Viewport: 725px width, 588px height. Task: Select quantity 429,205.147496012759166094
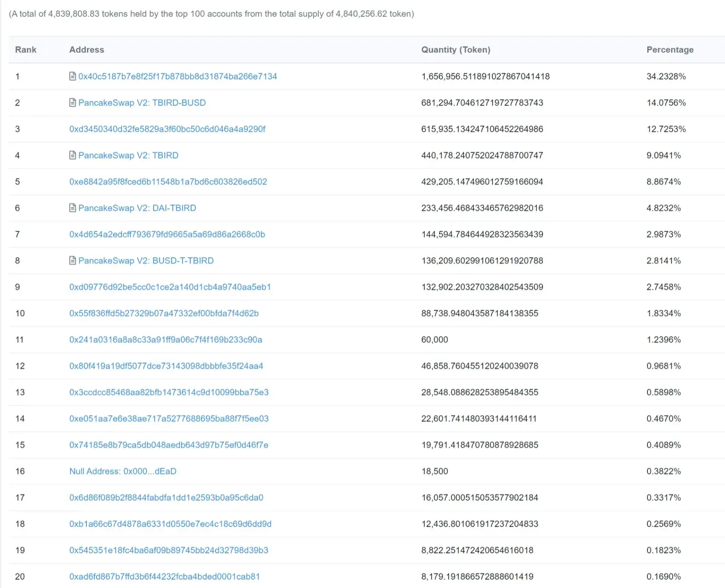tap(482, 182)
